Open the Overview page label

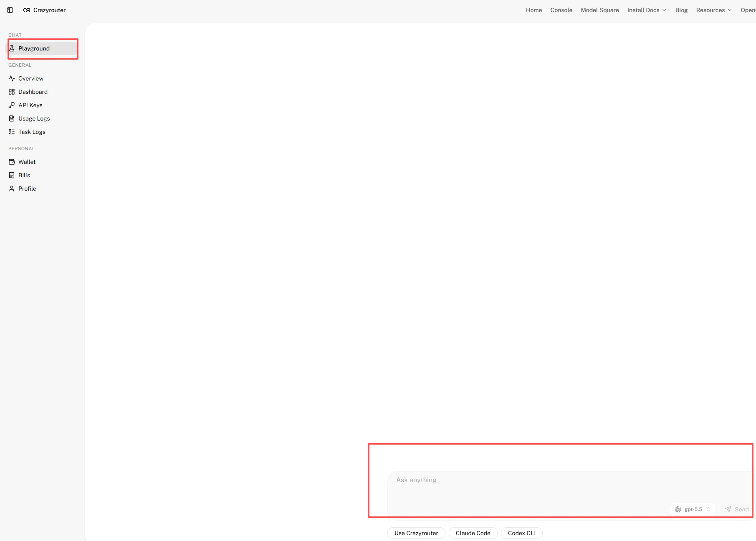coord(31,78)
